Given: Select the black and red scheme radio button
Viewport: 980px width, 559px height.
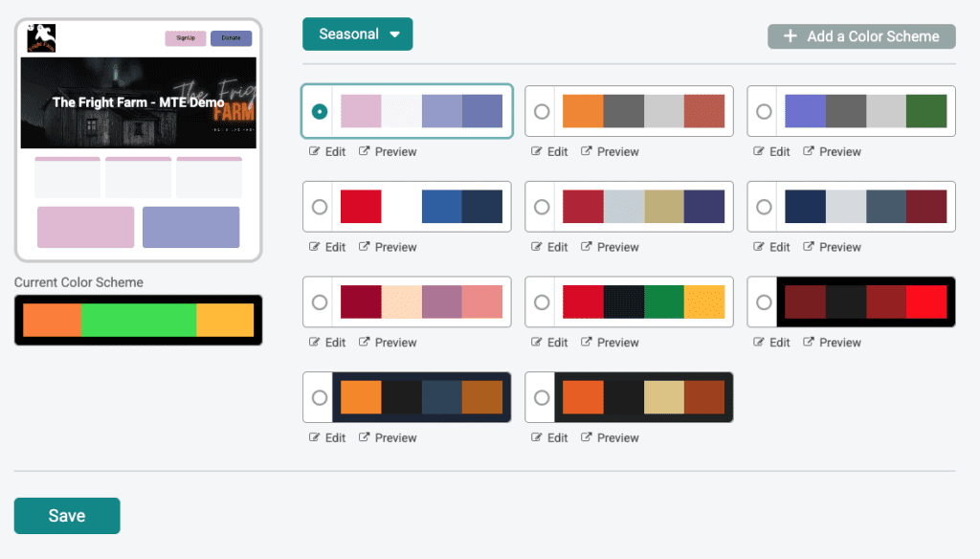Looking at the screenshot, I should (764, 302).
